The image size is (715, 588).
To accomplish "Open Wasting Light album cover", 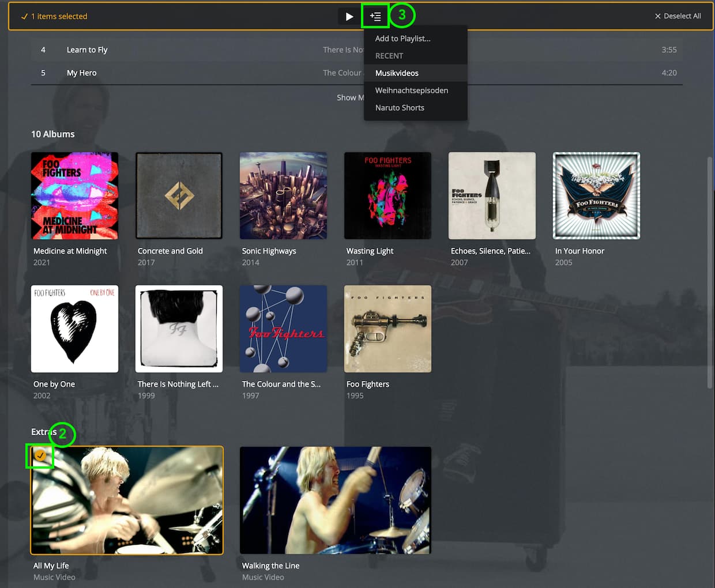I will [387, 195].
